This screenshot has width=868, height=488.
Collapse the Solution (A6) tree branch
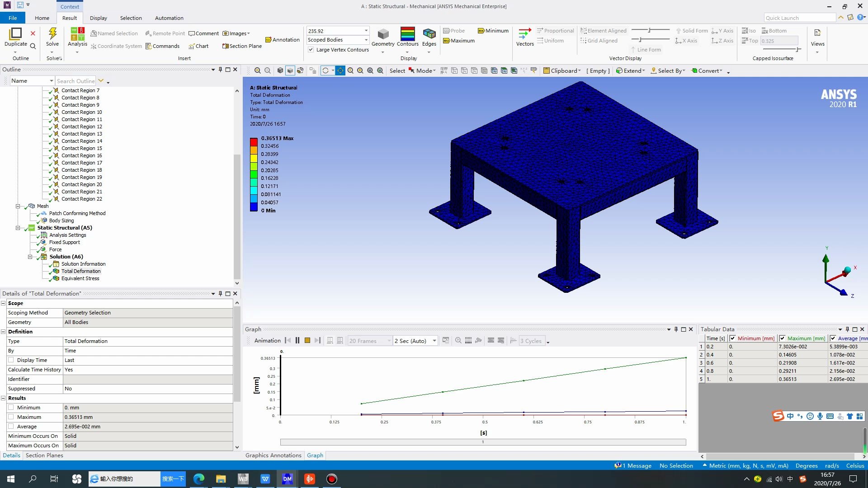coord(30,257)
